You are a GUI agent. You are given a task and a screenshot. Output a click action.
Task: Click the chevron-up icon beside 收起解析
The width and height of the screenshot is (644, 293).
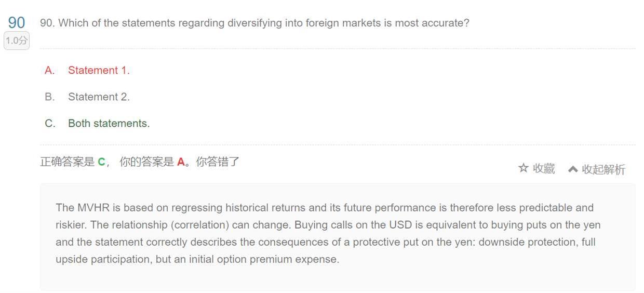pos(573,169)
